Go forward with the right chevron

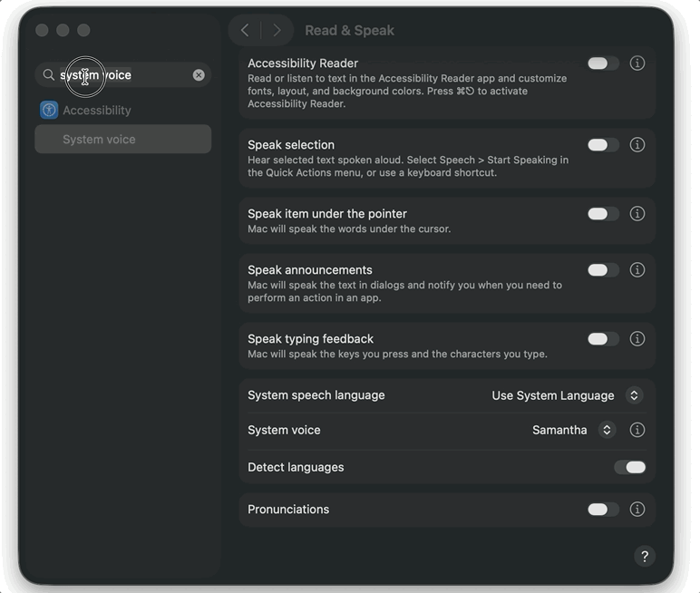pos(277,30)
